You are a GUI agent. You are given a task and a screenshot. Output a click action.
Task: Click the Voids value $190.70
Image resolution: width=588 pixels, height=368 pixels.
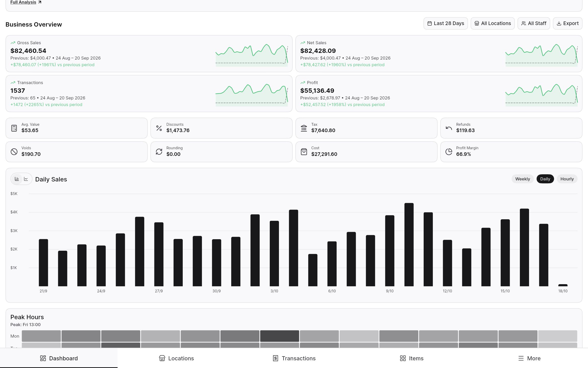point(31,154)
